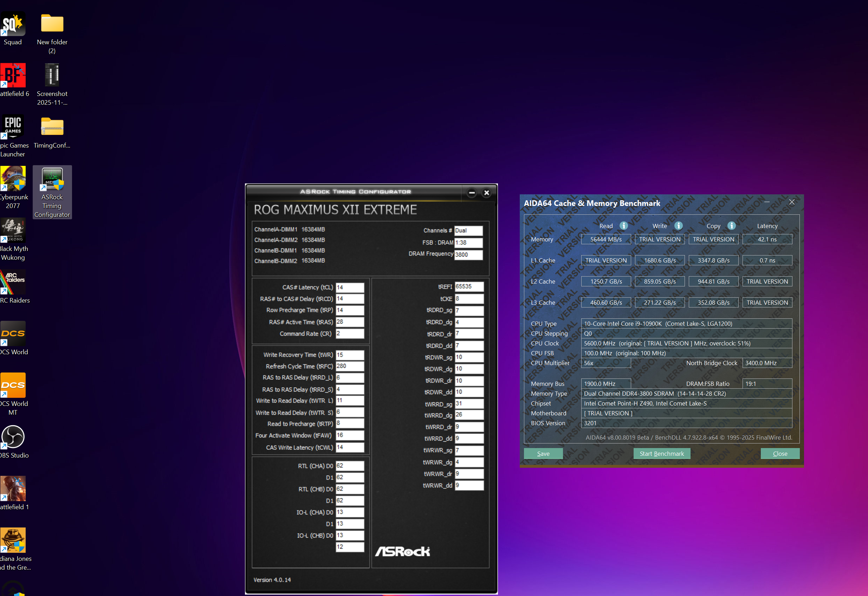868x596 pixels.
Task: Open the TimingConf zipped folder
Action: click(x=52, y=132)
